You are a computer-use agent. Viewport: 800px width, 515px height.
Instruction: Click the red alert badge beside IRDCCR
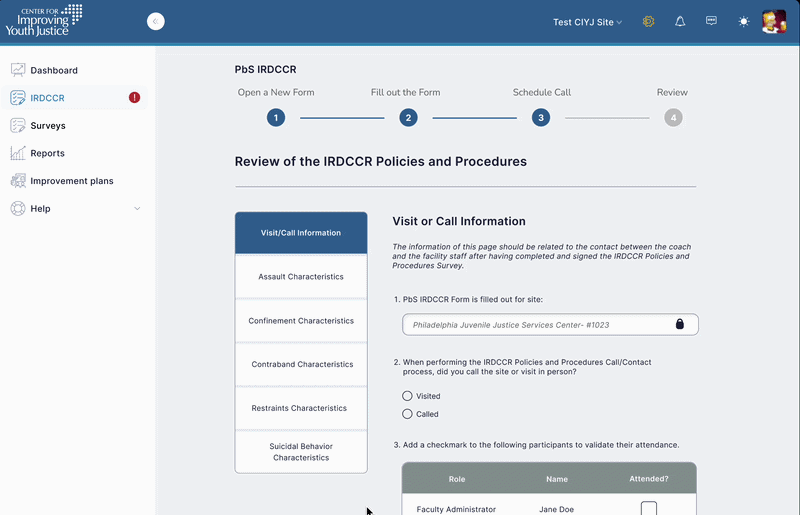[x=135, y=98]
